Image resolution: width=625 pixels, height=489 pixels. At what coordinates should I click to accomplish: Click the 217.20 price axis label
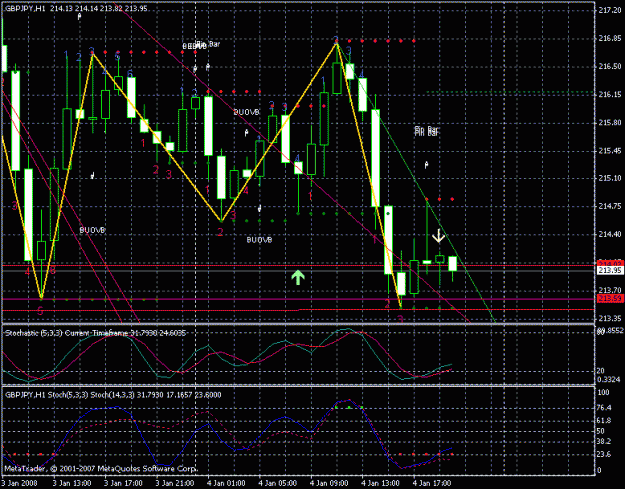pyautogui.click(x=610, y=11)
